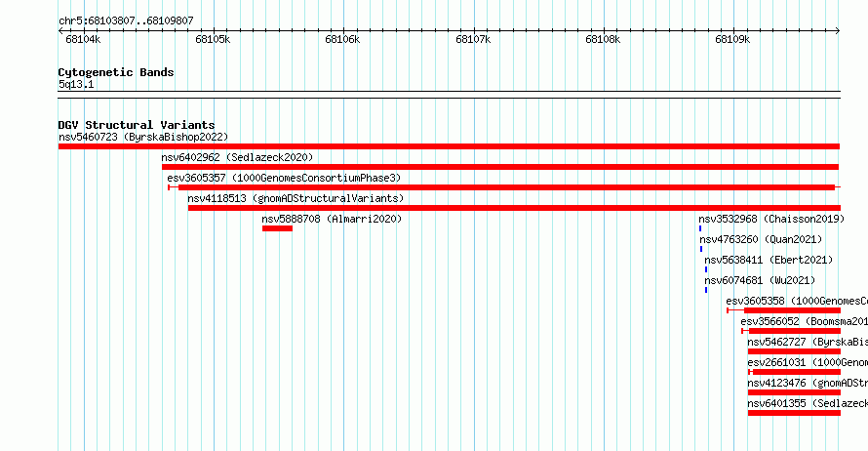The height and width of the screenshot is (451, 868).
Task: Click the right arrow end of the ruler
Action: (x=838, y=31)
